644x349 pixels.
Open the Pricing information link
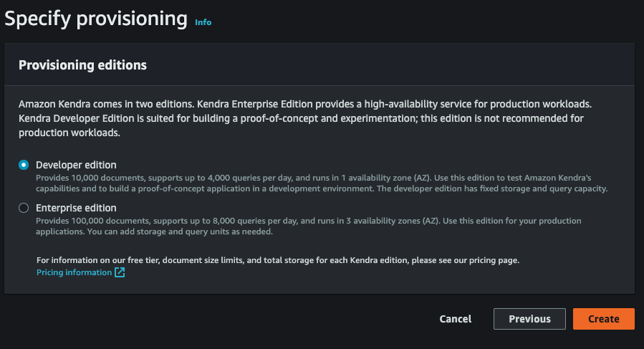pos(74,272)
